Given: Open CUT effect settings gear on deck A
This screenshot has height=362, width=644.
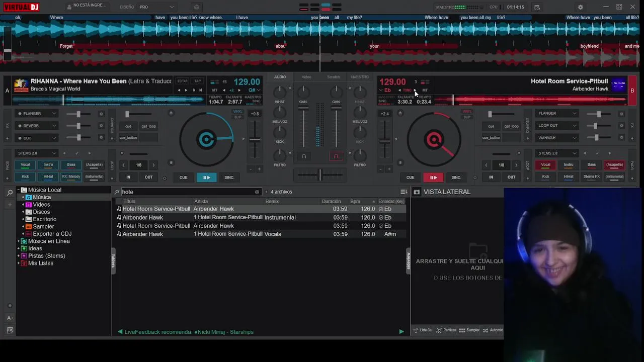Looking at the screenshot, I should pos(101,138).
